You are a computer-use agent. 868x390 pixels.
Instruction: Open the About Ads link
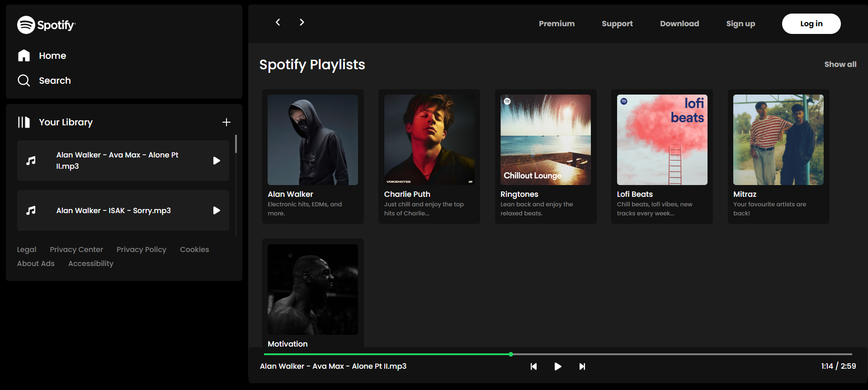[x=36, y=264]
